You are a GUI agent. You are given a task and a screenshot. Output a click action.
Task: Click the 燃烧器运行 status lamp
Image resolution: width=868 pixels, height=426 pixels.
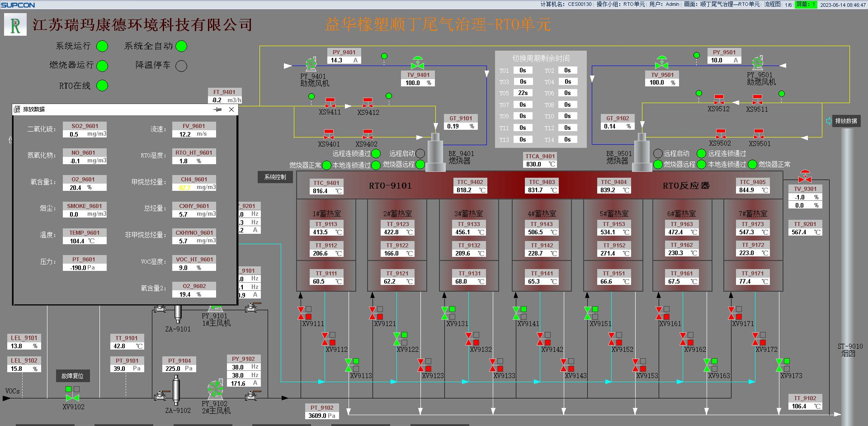pyautogui.click(x=103, y=66)
